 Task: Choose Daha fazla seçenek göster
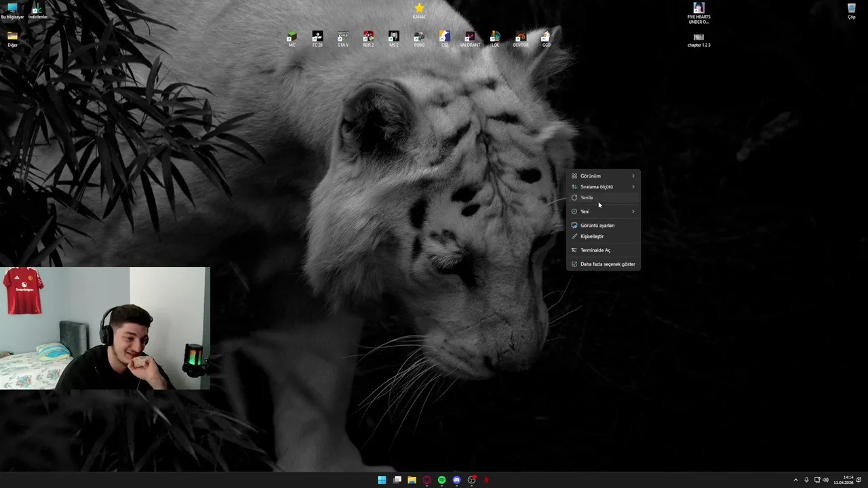click(x=604, y=264)
